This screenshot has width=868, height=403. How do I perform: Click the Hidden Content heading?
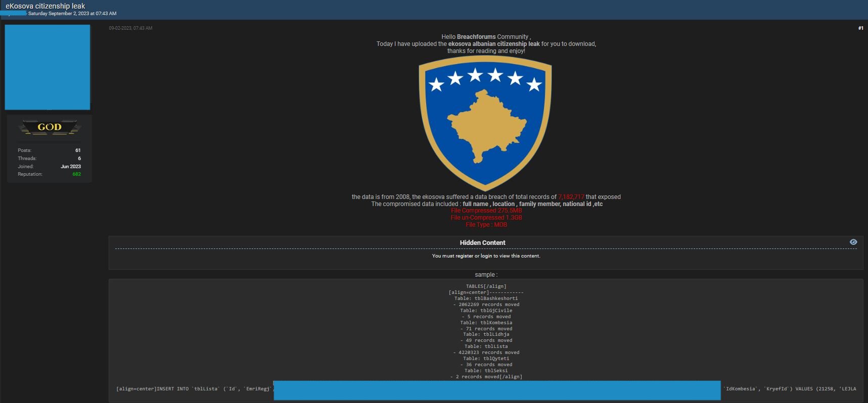(x=482, y=243)
